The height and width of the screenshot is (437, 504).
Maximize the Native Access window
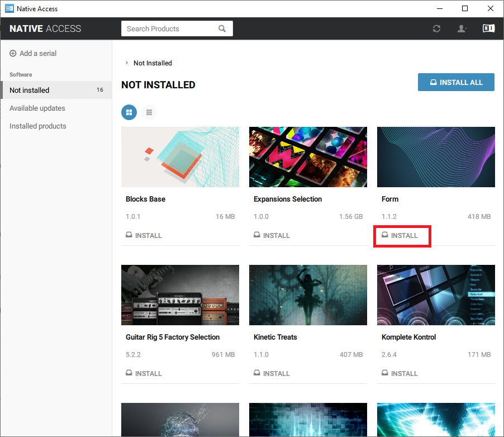pos(465,9)
